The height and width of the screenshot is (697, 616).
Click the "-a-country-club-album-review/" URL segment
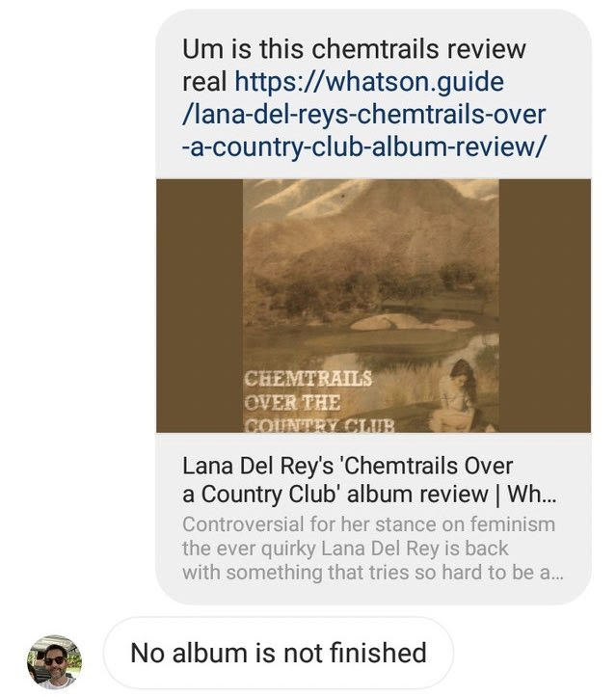362,147
